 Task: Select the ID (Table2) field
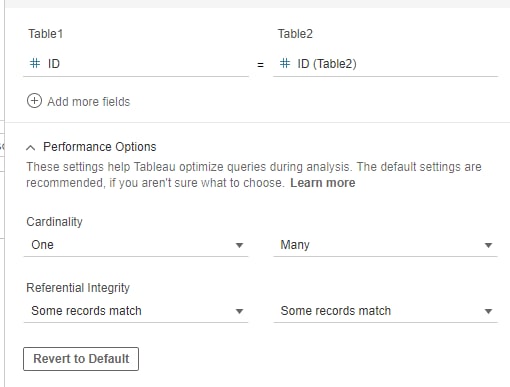click(x=385, y=64)
